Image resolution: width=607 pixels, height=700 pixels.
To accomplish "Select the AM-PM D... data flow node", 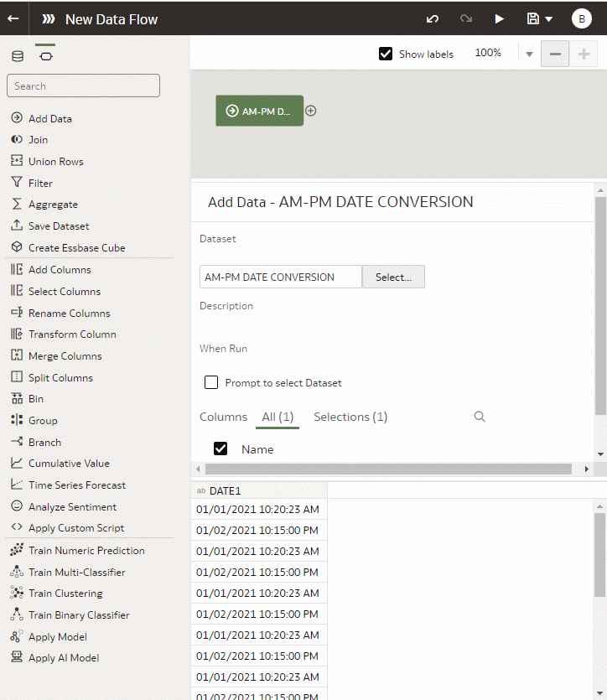I will pyautogui.click(x=259, y=111).
